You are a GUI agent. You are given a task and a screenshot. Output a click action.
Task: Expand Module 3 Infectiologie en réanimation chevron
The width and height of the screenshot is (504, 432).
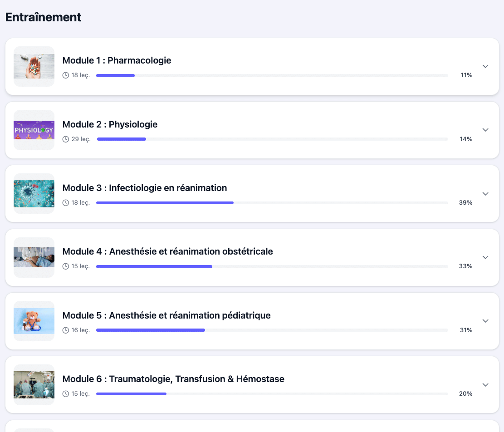pos(485,194)
